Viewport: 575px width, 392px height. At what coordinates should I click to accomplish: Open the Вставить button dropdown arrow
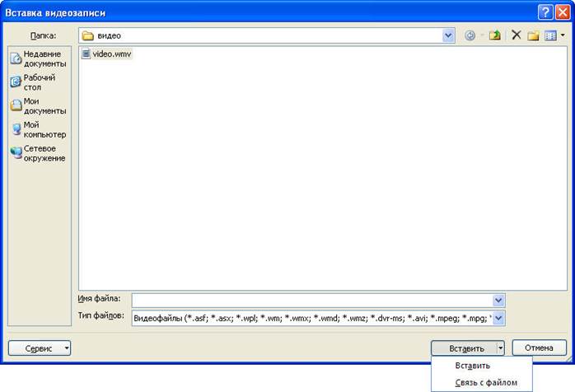click(501, 348)
